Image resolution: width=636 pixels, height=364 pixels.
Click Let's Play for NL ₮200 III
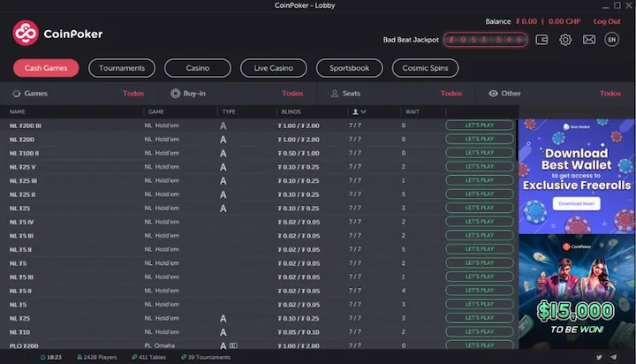(x=480, y=125)
